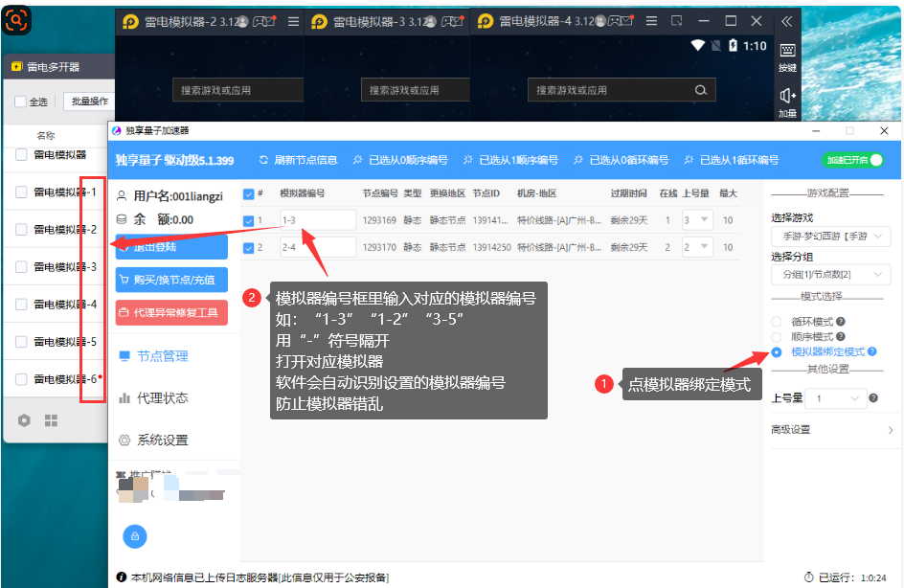Select 模拟器绑定模式 radio button

(x=777, y=351)
